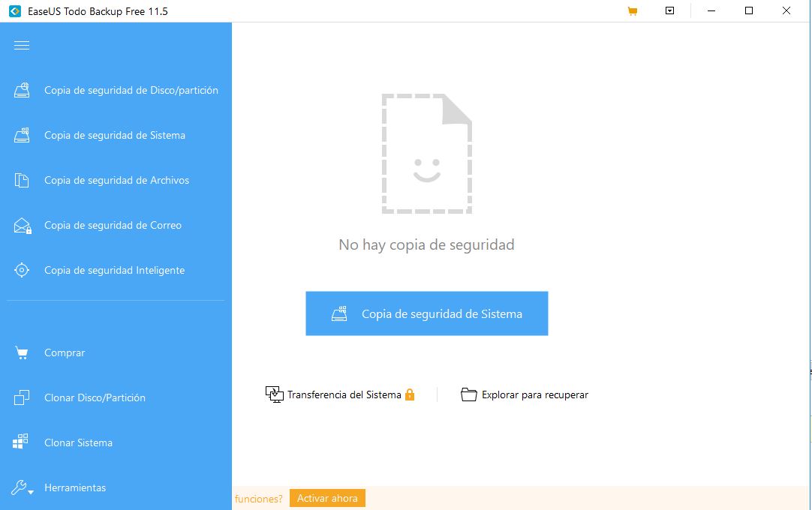The width and height of the screenshot is (812, 510).
Task: Click the Archivos backup file icon
Action: click(x=22, y=181)
